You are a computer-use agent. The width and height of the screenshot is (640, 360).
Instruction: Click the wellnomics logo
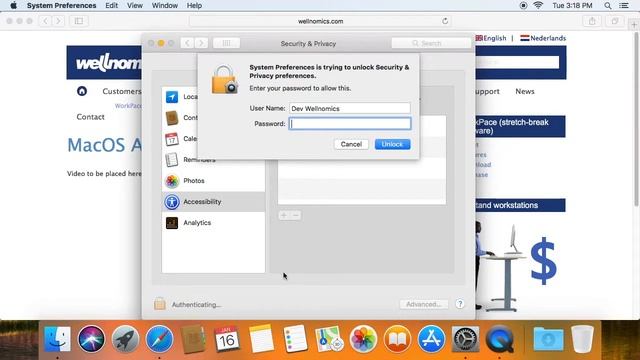tap(108, 63)
